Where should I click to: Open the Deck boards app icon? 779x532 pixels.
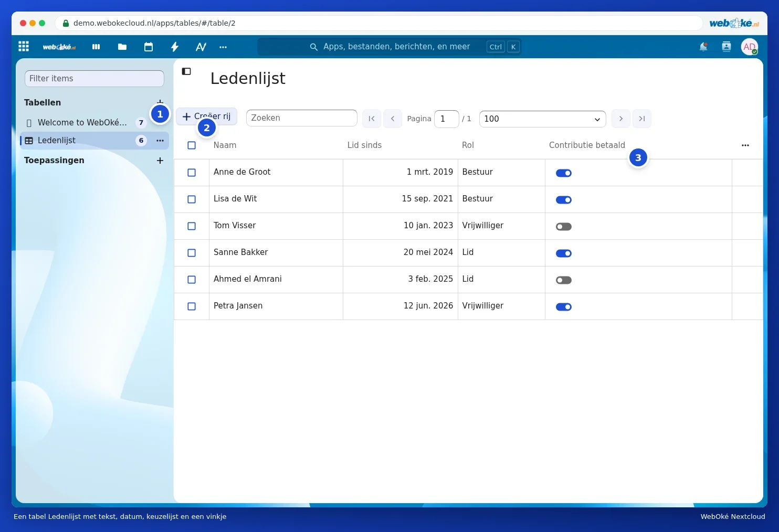coord(96,47)
